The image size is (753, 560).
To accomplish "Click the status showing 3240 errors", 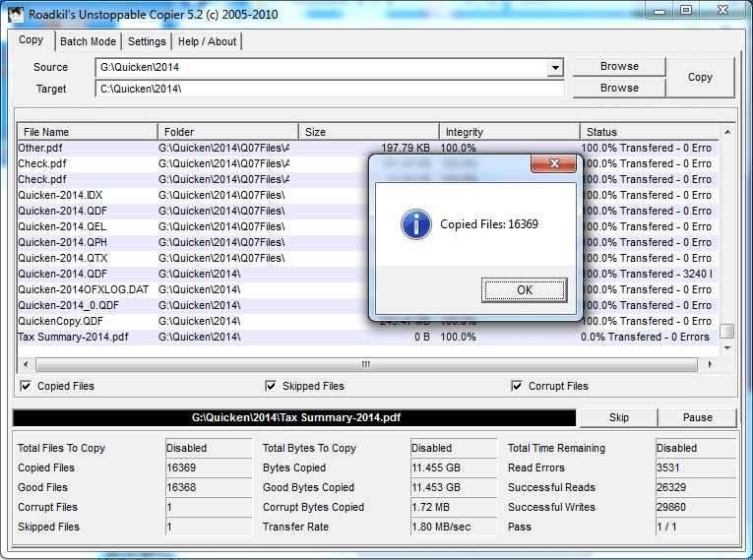I will 648,274.
